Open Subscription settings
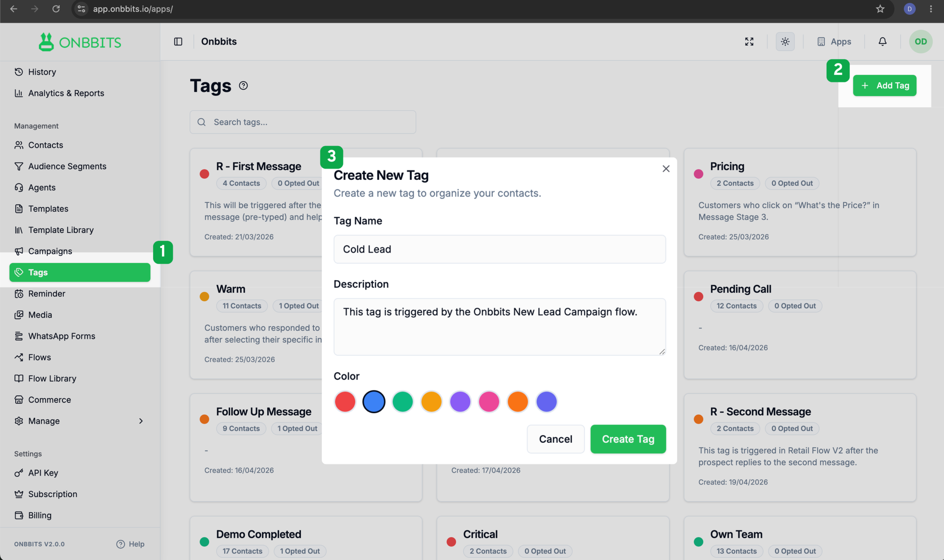This screenshot has height=560, width=944. point(80,494)
